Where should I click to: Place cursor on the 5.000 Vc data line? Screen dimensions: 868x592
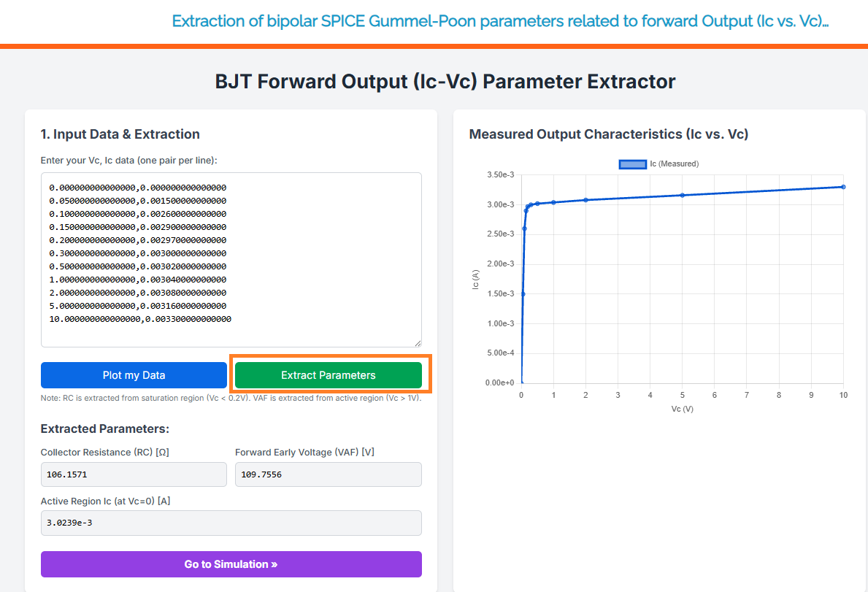pos(138,306)
